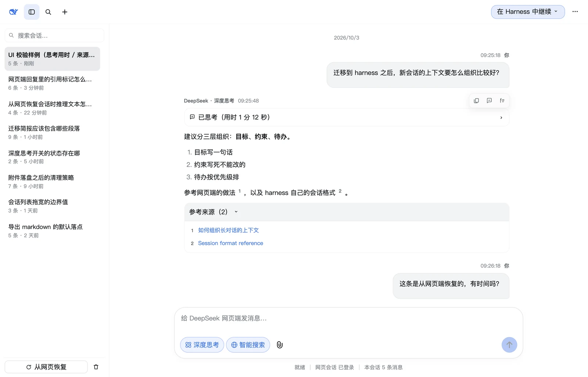Click the blue whale app logo
The height and width of the screenshot is (377, 588).
(x=14, y=12)
